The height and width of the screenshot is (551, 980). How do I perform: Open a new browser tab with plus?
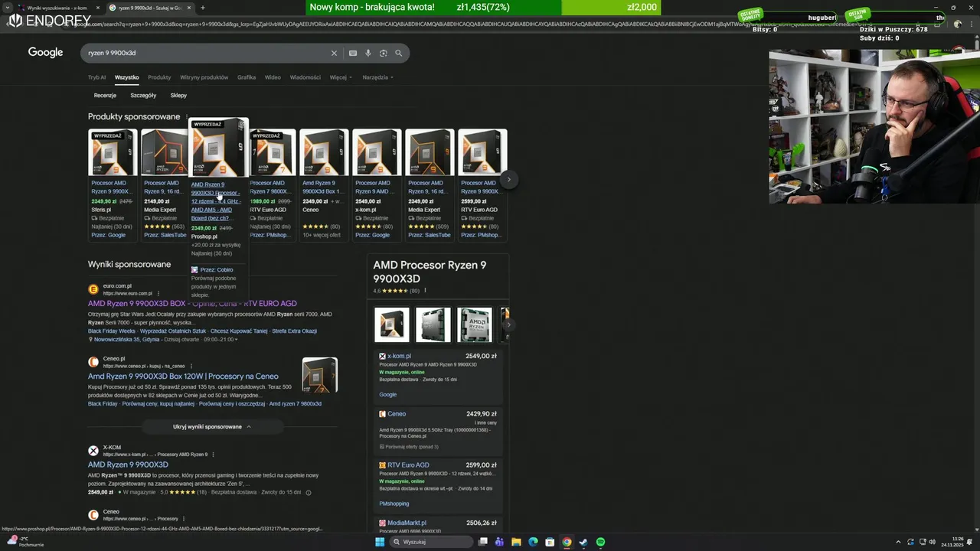point(202,8)
